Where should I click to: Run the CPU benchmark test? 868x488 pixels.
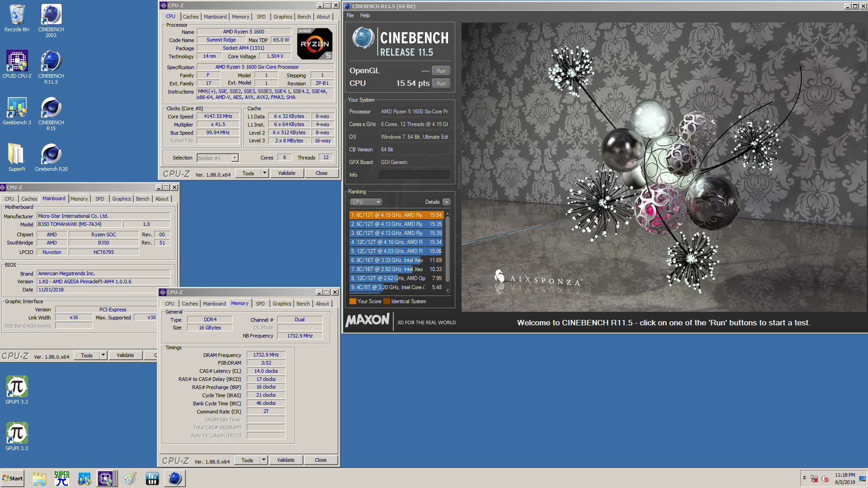click(x=441, y=84)
